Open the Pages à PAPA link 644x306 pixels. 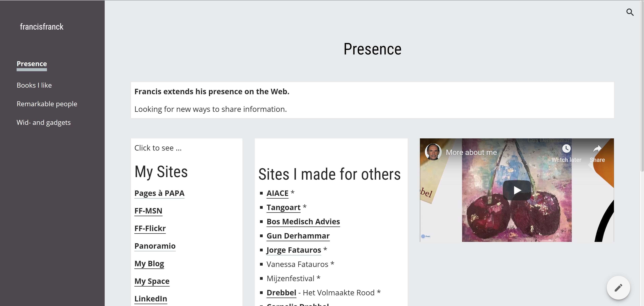pos(159,193)
